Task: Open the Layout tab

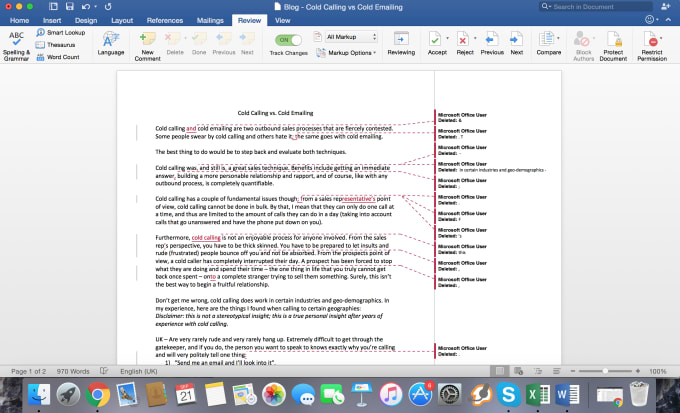Action: (x=122, y=20)
